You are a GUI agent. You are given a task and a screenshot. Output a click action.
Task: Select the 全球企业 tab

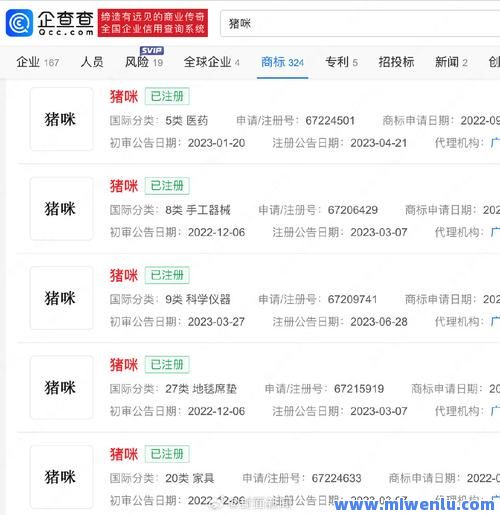[x=212, y=62]
